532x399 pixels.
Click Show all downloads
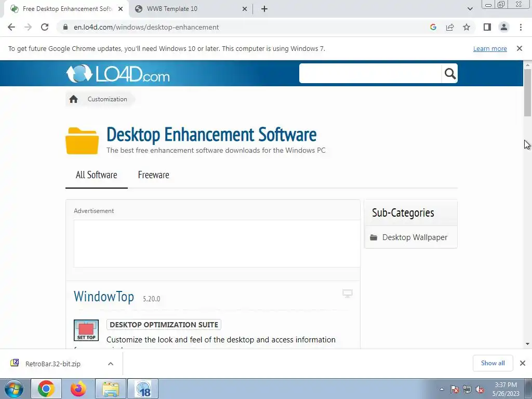[493, 363]
